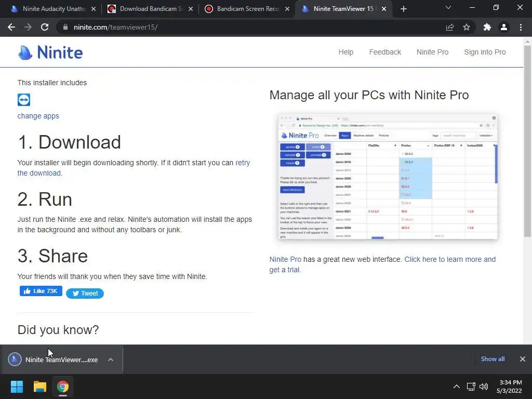Open Ninite Pro in header

[x=433, y=52]
